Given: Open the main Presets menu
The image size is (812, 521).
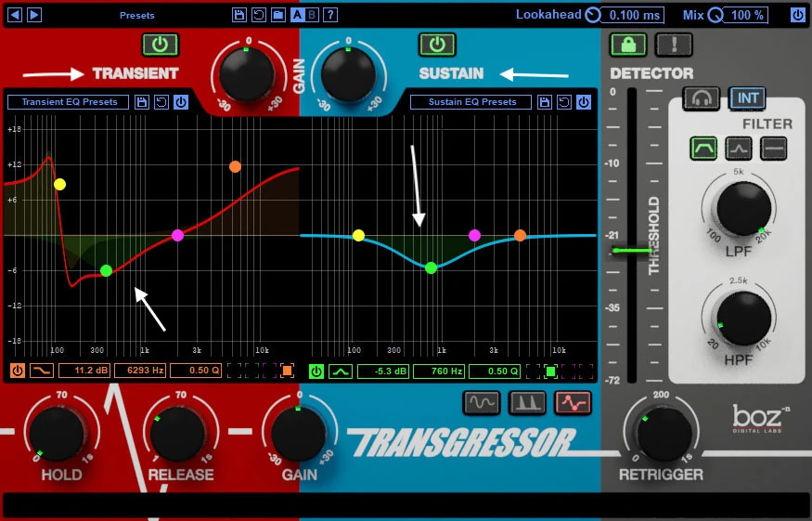Looking at the screenshot, I should click(136, 16).
